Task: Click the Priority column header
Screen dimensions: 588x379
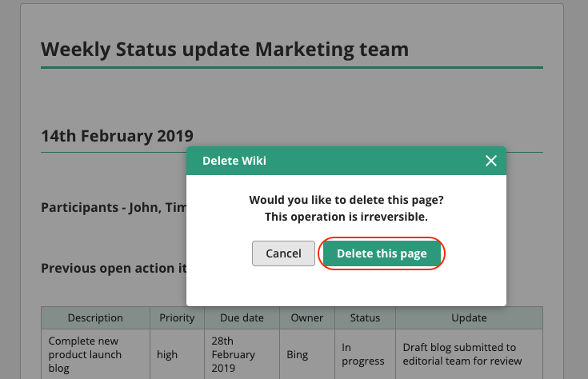Action: coord(177,317)
